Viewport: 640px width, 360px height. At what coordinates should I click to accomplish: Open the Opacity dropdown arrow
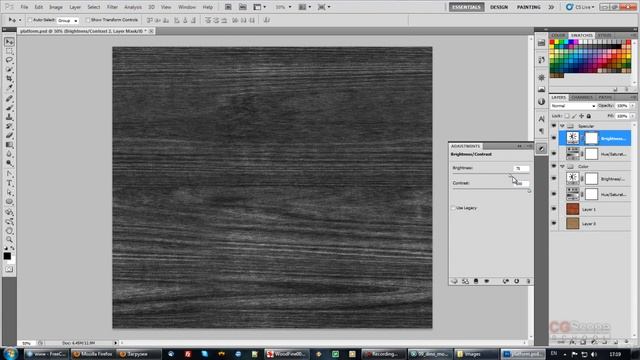[x=632, y=106]
